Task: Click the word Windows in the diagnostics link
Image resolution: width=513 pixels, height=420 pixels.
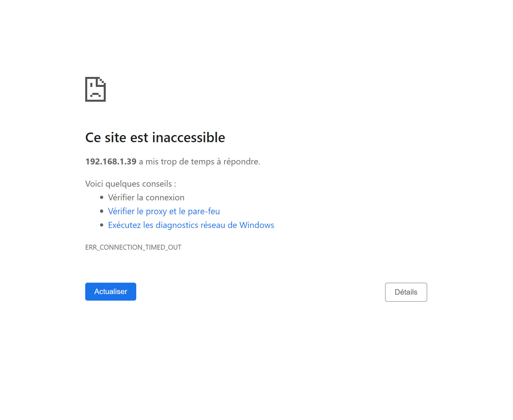Action: pos(256,225)
